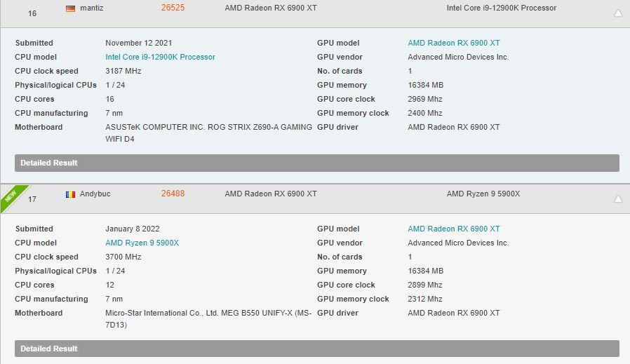The width and height of the screenshot is (630, 364).
Task: Click the score 26488
Action: pos(173,194)
